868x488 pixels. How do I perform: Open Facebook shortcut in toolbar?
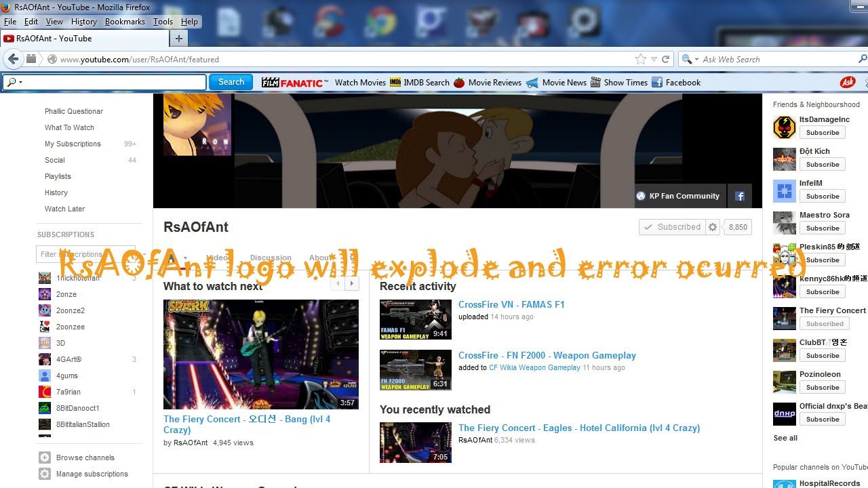coord(676,83)
